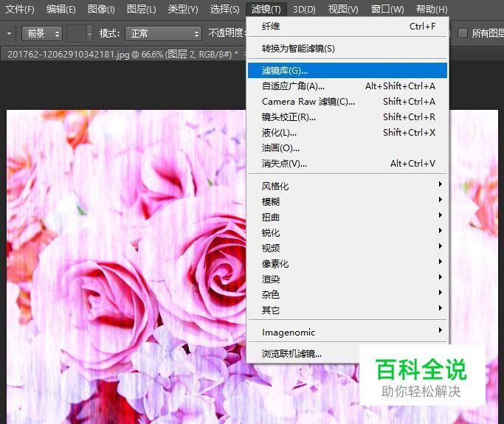
Task: Open Camera Raw 滤镜(C)...
Action: pos(348,102)
